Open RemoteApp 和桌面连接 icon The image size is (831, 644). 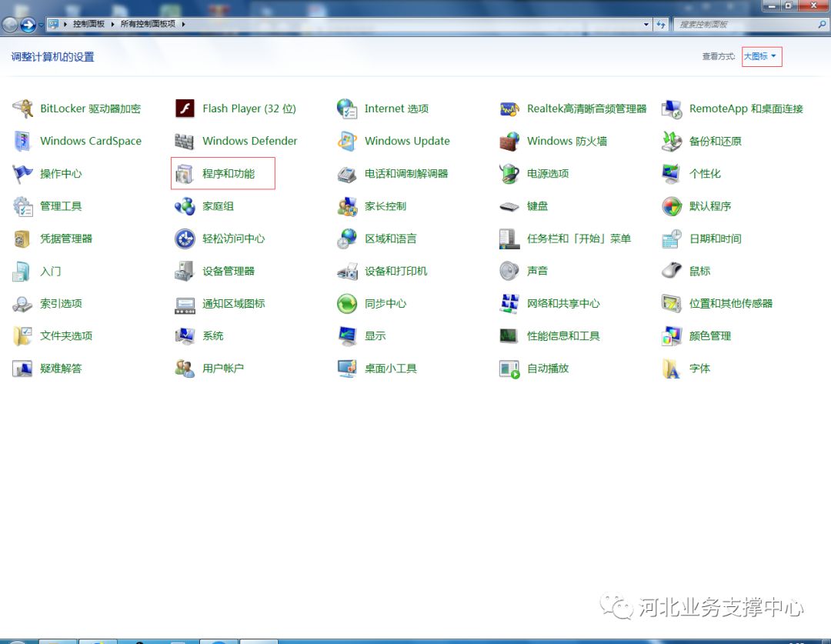click(x=672, y=109)
